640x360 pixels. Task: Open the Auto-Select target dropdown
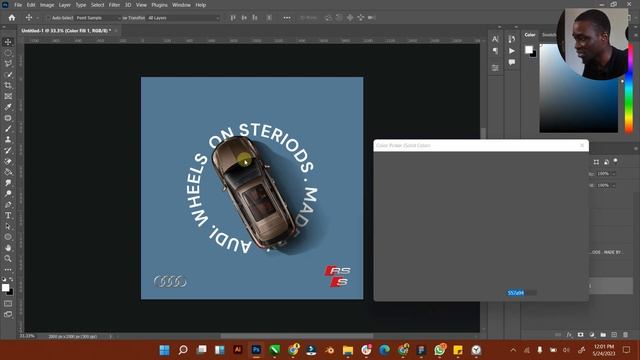(x=98, y=18)
